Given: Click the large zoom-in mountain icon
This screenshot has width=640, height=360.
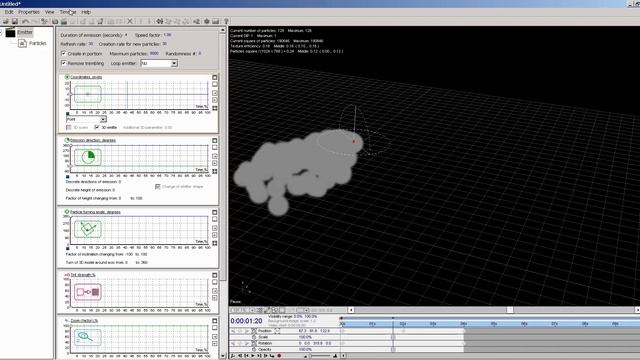Looking at the screenshot, I should (335, 356).
